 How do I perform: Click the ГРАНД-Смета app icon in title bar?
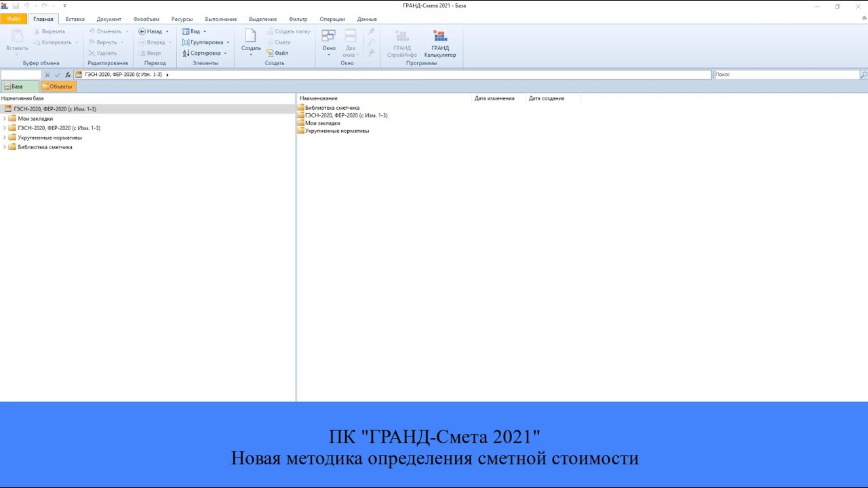5,5
